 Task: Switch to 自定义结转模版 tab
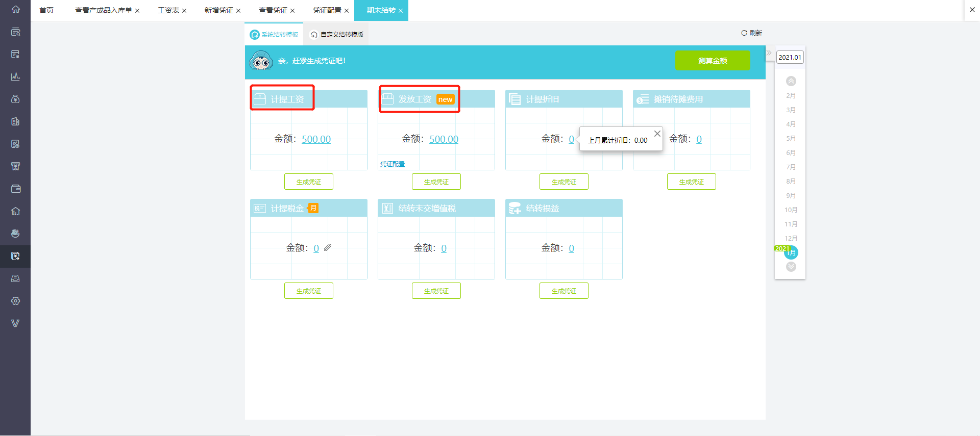(337, 34)
